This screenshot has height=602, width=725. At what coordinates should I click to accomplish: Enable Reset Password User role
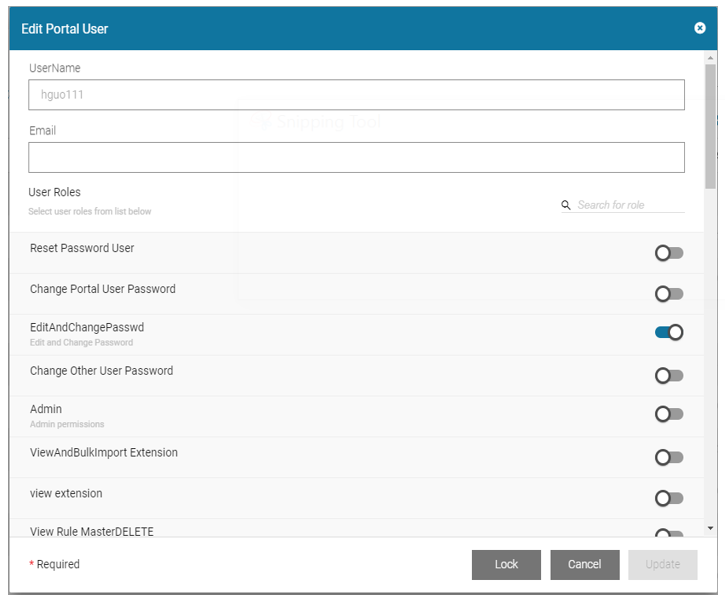coord(669,253)
